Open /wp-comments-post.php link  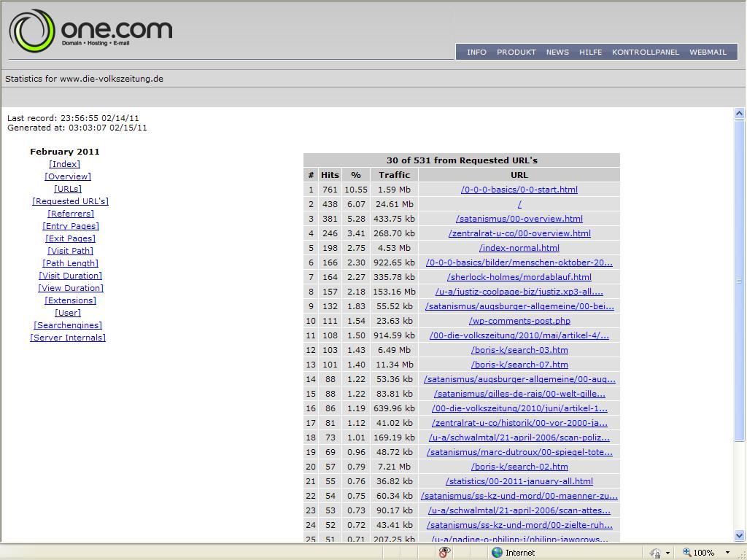pyautogui.click(x=519, y=321)
